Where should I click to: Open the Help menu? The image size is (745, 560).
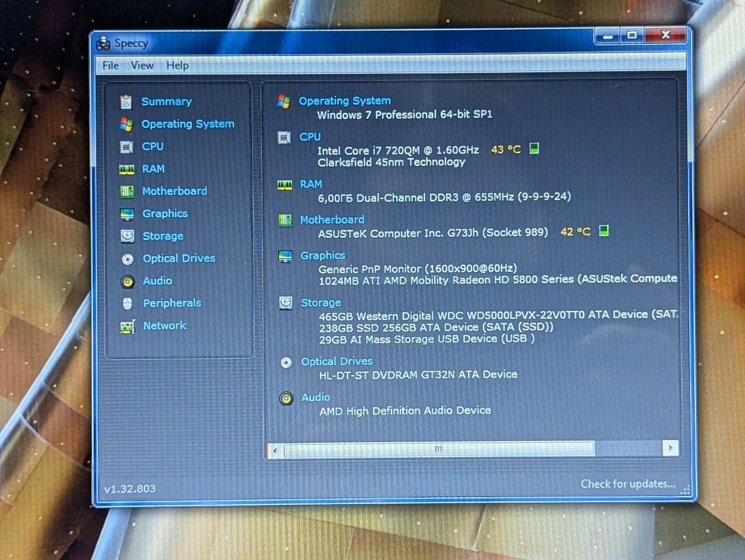point(178,65)
